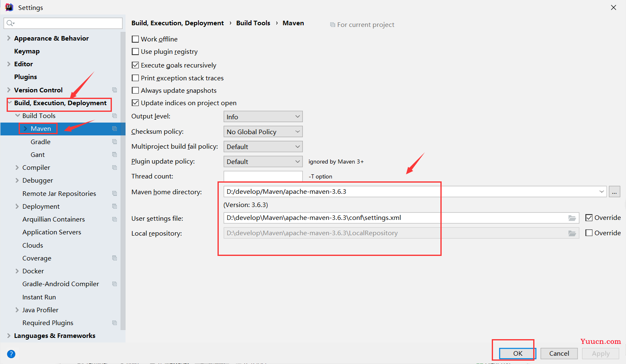Image resolution: width=626 pixels, height=364 pixels.
Task: Expand the Version Control section
Action: (x=9, y=90)
